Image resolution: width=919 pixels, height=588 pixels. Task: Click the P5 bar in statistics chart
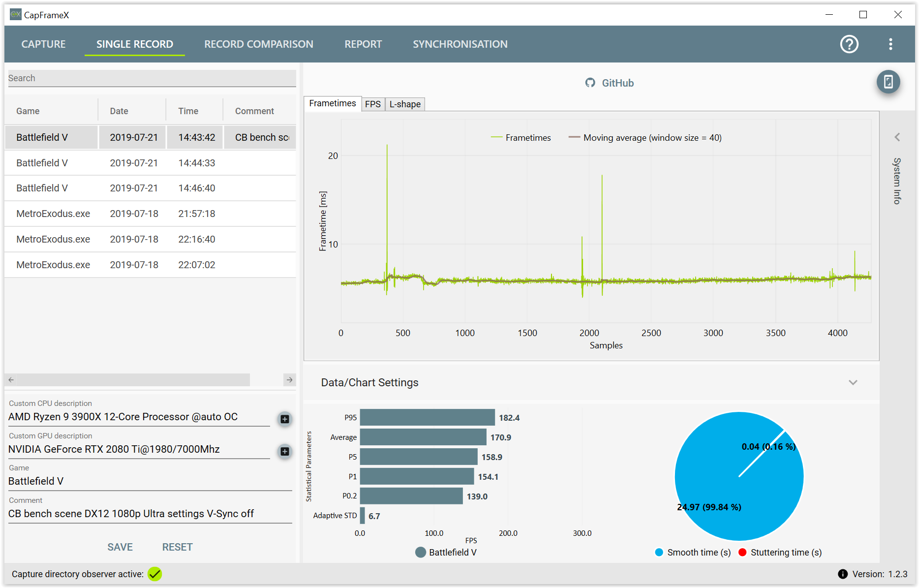tap(419, 457)
